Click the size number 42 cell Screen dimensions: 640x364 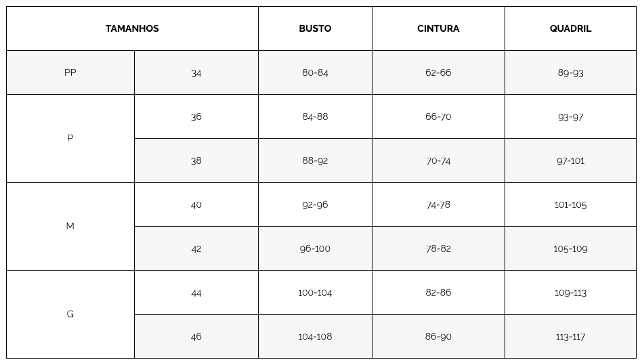tap(196, 248)
